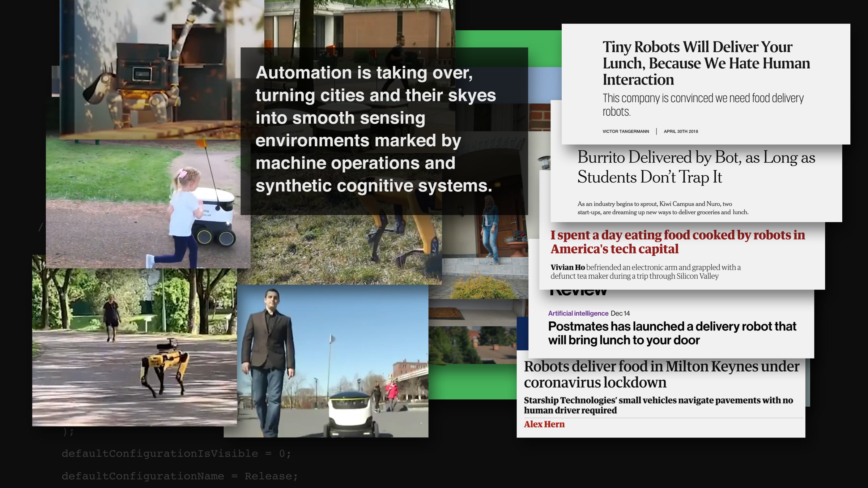This screenshot has height=488, width=868.
Task: Click the defaultConfigurationName code line
Action: 179,476
